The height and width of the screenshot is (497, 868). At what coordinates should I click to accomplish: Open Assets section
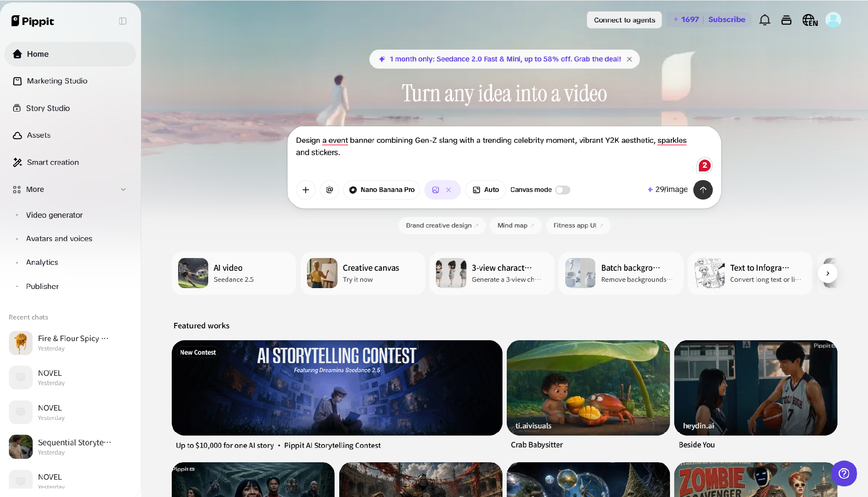click(70, 135)
